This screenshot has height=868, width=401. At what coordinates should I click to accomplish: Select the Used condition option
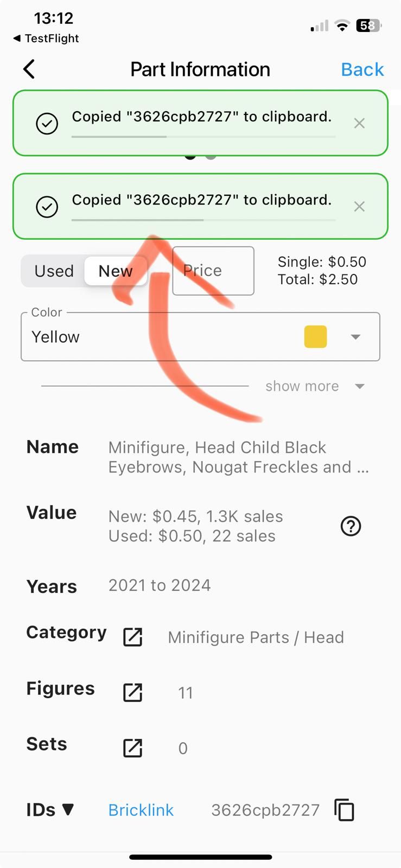coord(54,271)
